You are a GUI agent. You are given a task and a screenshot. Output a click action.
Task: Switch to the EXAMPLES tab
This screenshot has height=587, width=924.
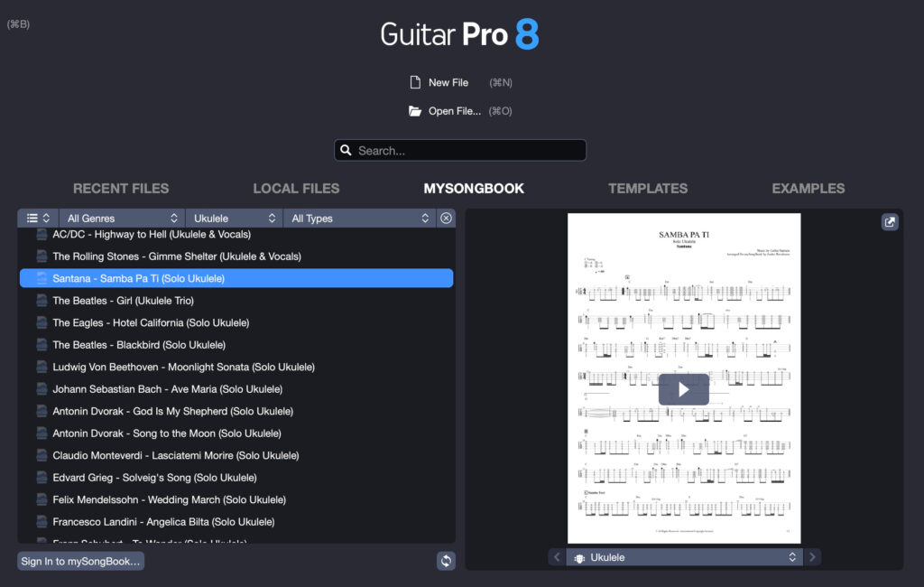pyautogui.click(x=808, y=188)
